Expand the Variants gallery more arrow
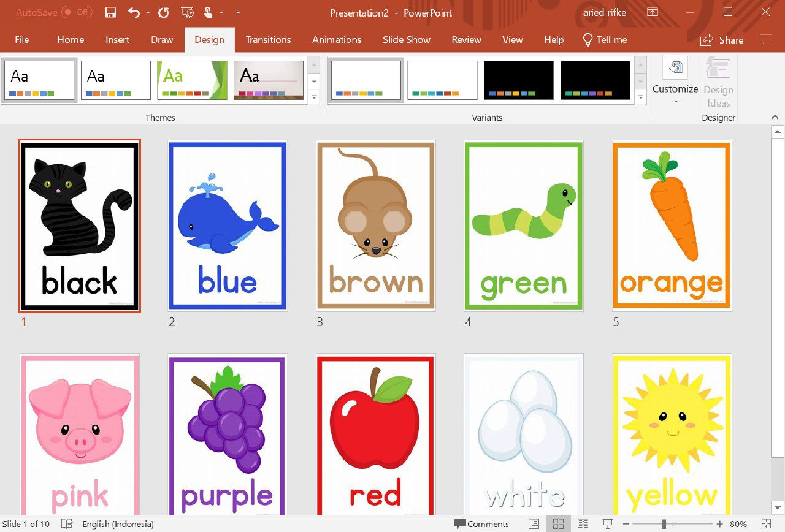 pos(641,97)
